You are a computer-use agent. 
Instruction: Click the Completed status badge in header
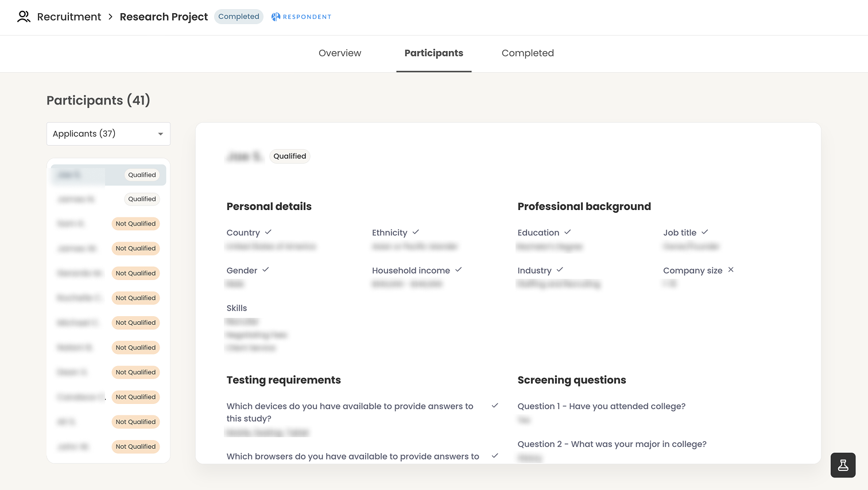click(x=239, y=17)
